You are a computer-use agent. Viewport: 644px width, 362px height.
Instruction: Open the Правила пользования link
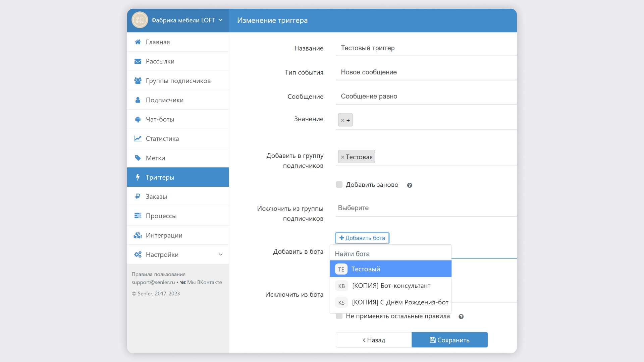[x=159, y=274]
